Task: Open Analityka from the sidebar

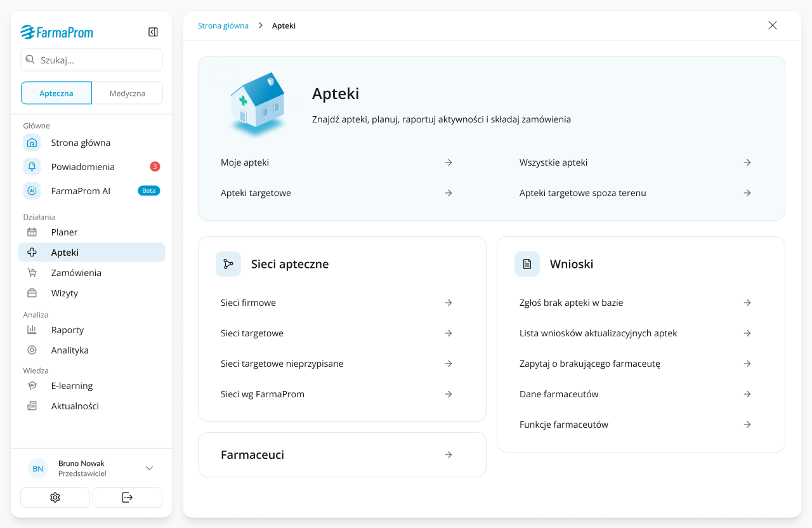Action: pos(91,350)
